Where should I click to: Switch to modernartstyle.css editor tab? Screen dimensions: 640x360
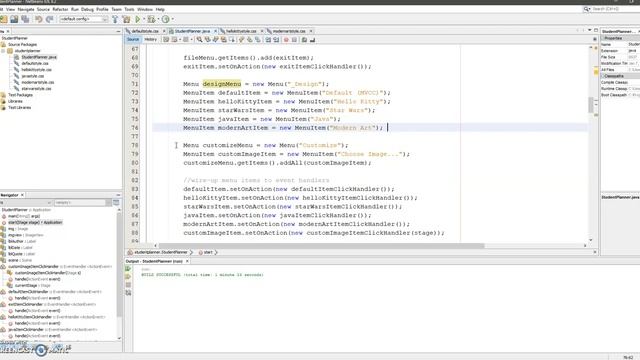289,31
